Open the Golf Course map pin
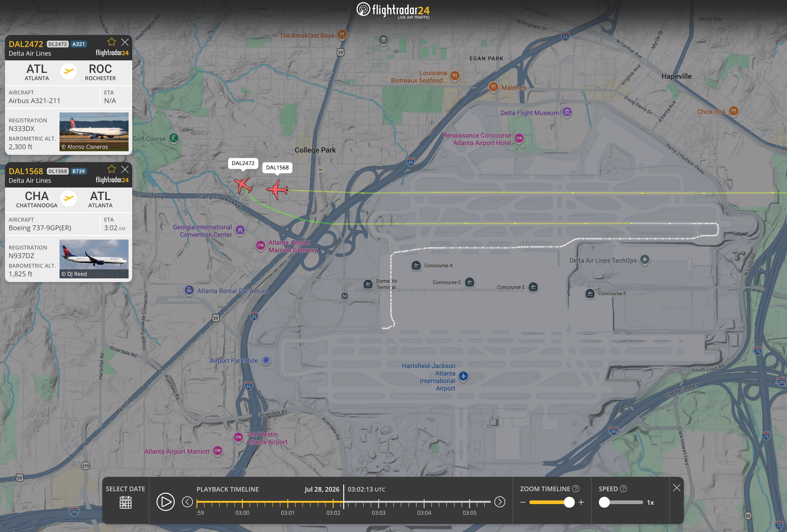The width and height of the screenshot is (787, 532). (x=174, y=138)
